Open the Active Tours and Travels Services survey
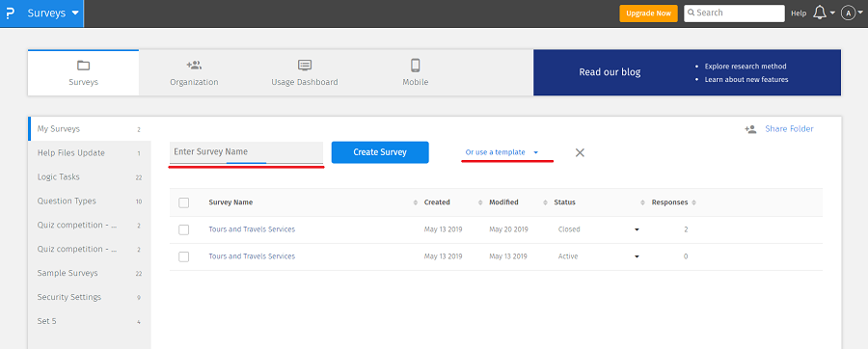 pos(252,256)
